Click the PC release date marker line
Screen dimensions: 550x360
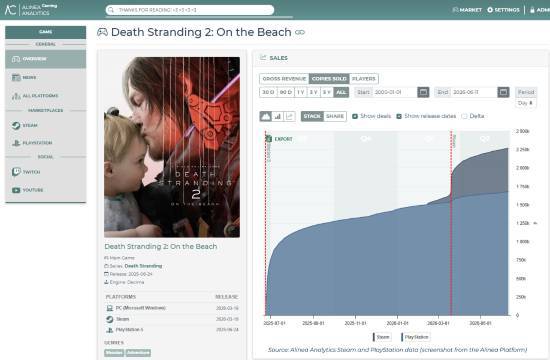point(451,223)
